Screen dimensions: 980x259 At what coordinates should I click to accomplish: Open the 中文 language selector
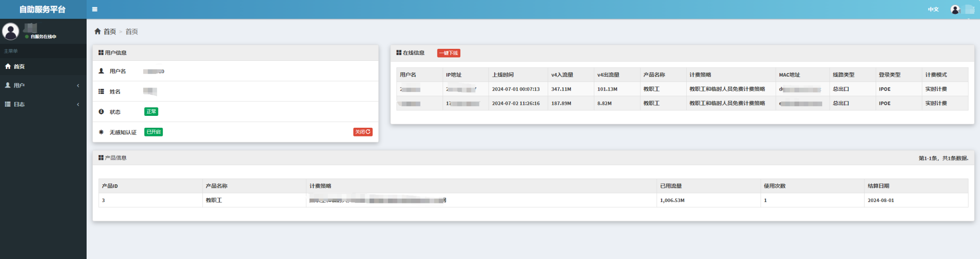click(933, 10)
